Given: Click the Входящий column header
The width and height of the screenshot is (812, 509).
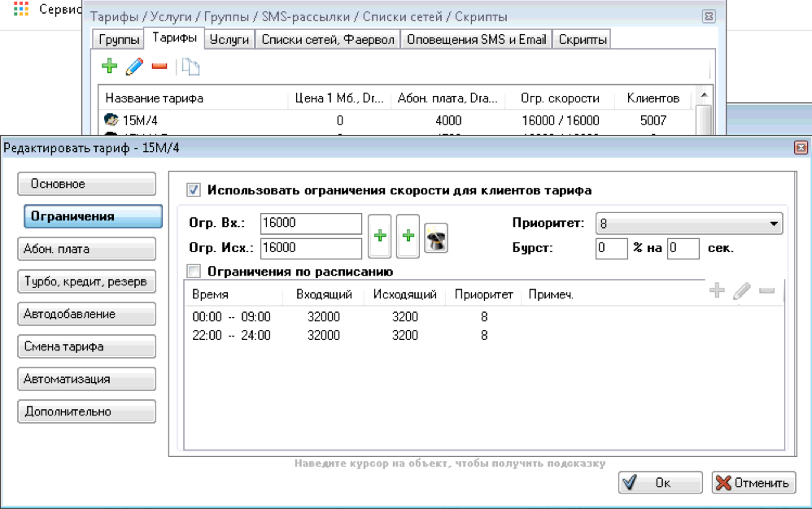Looking at the screenshot, I should (324, 294).
